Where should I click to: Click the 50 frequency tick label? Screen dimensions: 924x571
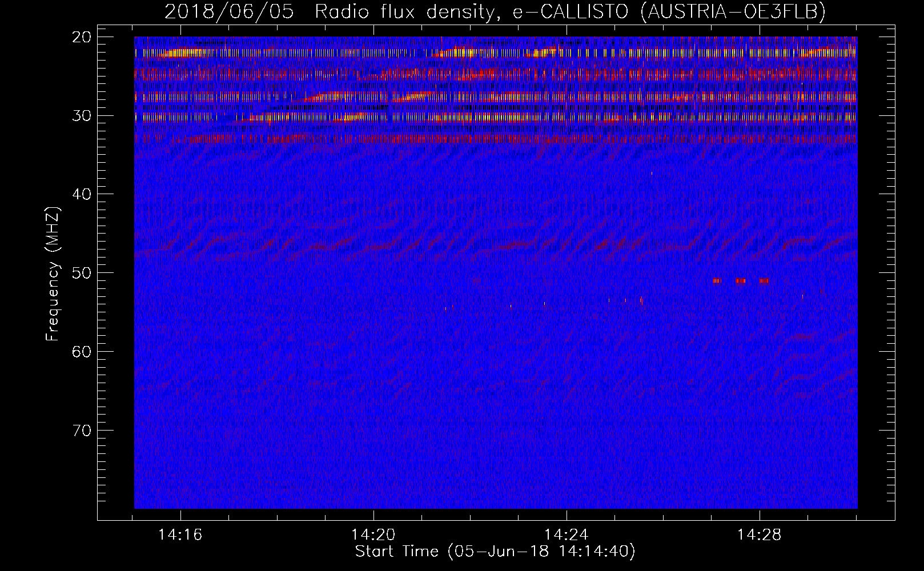click(82, 273)
